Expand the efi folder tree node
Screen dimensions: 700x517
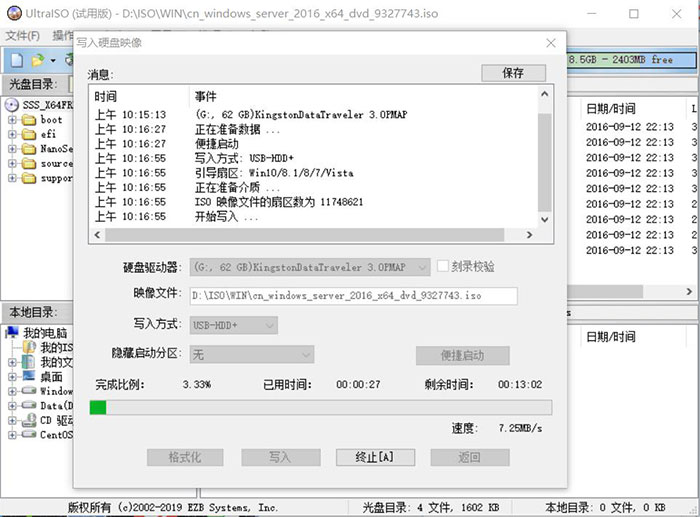(12, 134)
